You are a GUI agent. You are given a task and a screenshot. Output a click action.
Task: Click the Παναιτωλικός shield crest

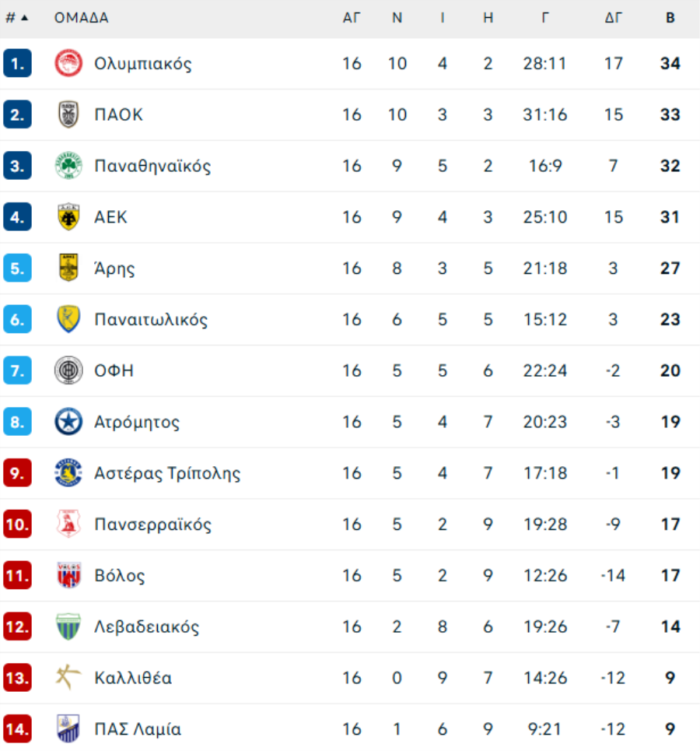tap(68, 319)
